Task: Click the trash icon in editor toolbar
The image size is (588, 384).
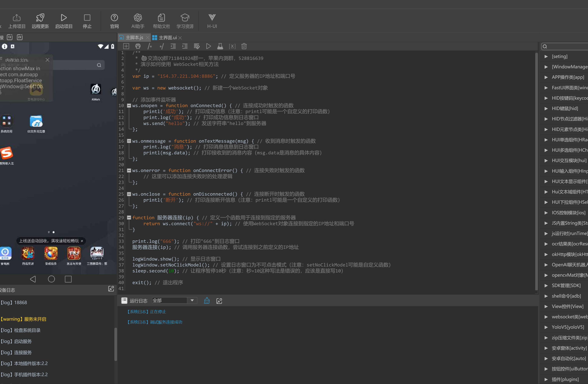Action: coord(244,46)
